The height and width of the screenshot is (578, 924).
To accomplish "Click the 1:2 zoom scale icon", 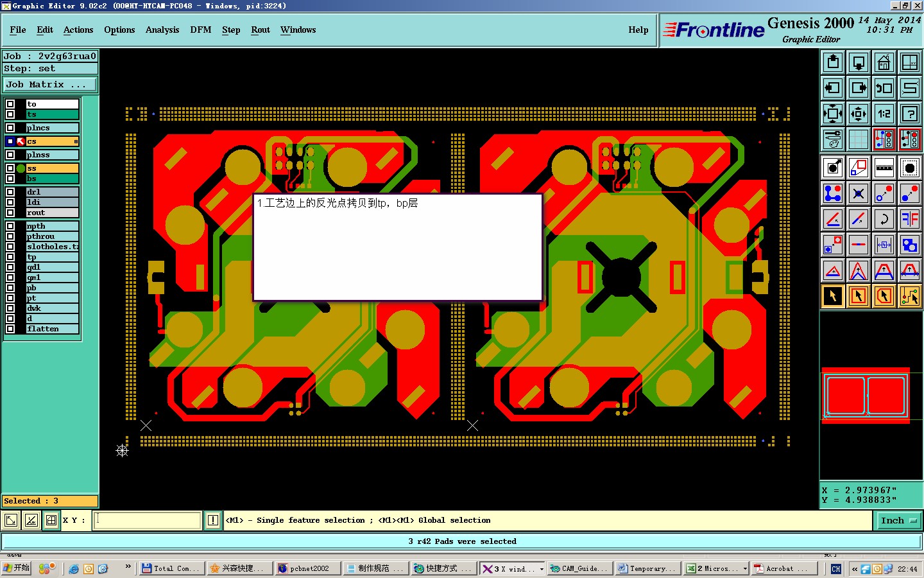I will click(x=884, y=114).
